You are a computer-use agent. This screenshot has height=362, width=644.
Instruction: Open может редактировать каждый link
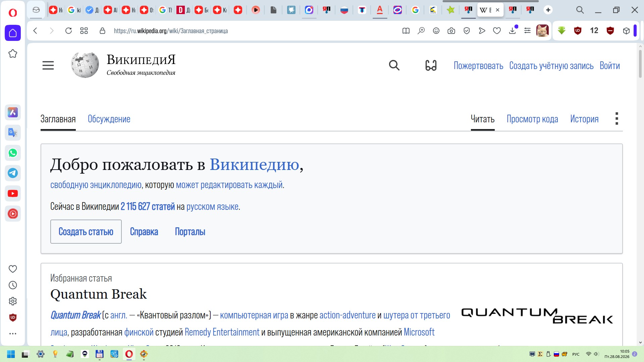pos(229,185)
